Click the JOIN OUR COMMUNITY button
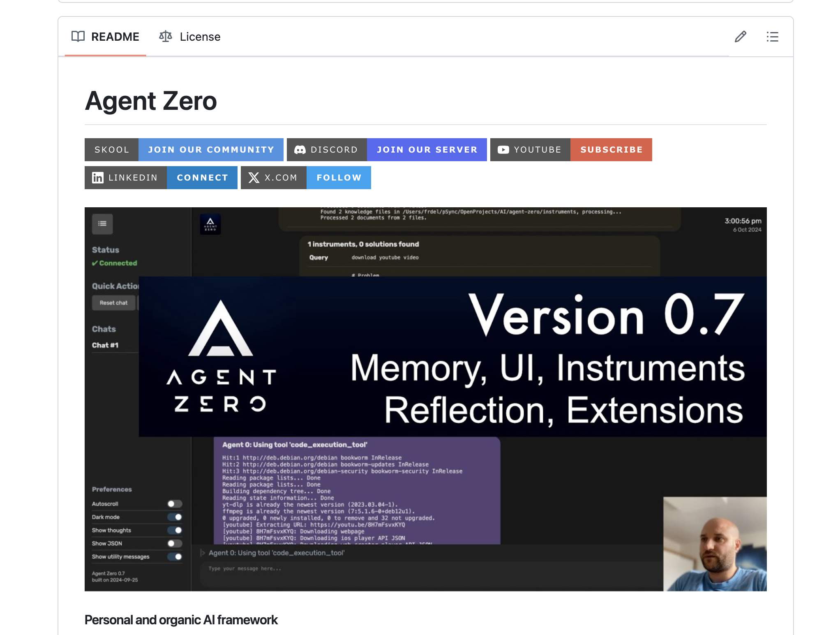The height and width of the screenshot is (635, 840). pyautogui.click(x=211, y=149)
